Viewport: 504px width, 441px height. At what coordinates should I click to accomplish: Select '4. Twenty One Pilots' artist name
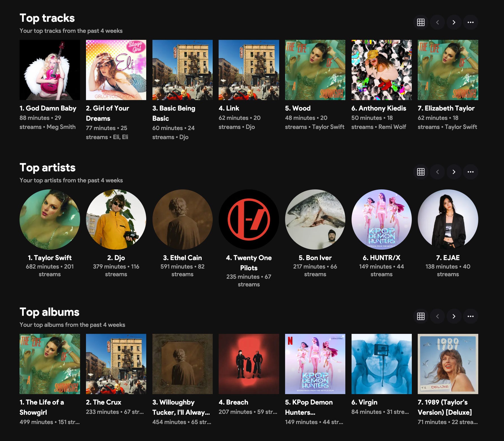tap(249, 263)
